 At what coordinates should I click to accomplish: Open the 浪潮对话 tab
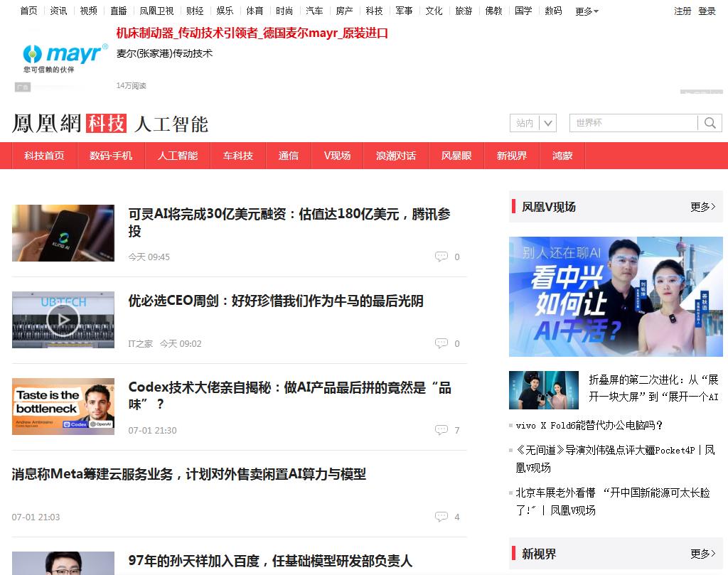[x=395, y=156]
